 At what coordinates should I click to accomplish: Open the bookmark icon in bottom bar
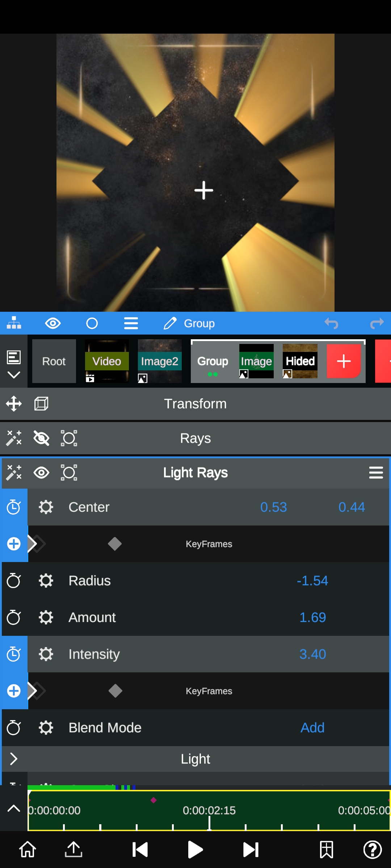[x=326, y=850]
